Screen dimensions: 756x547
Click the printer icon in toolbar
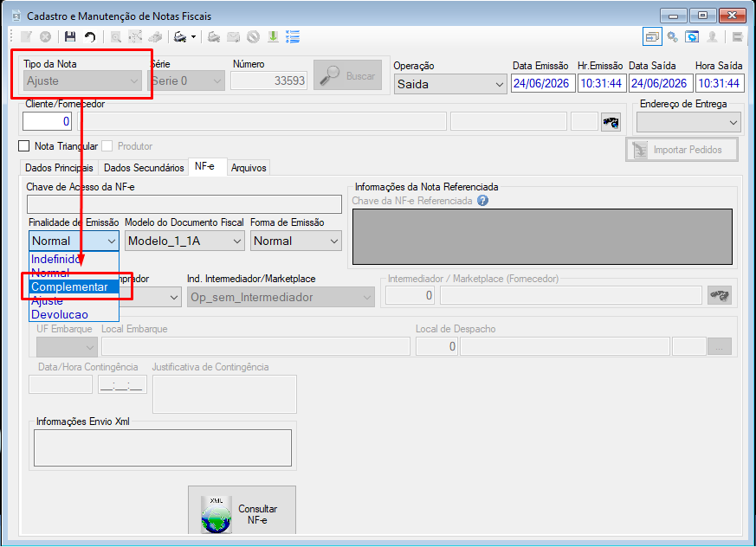(x=181, y=36)
